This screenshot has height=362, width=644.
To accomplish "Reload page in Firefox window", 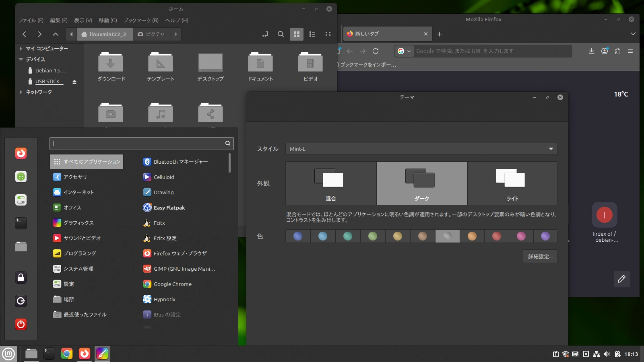I will pos(376,51).
